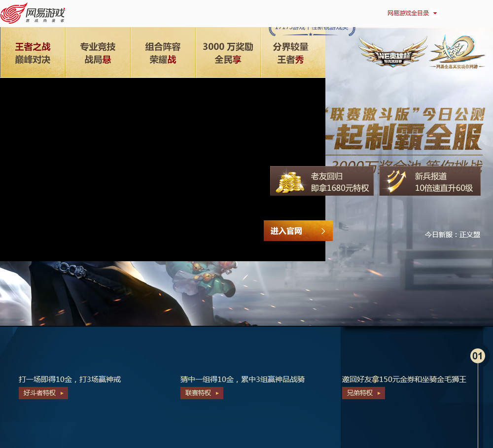Click the NetEase Games logo
The height and width of the screenshot is (448, 493).
tap(33, 13)
